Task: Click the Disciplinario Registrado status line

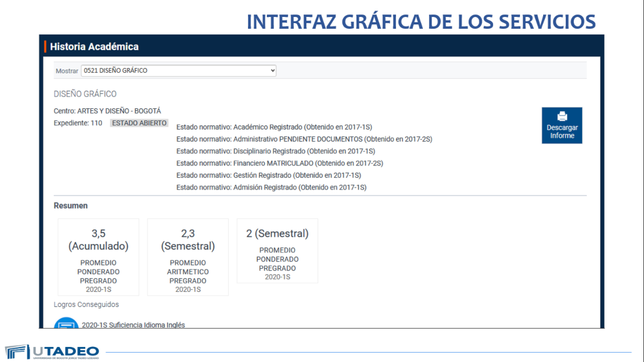Action: [276, 152]
